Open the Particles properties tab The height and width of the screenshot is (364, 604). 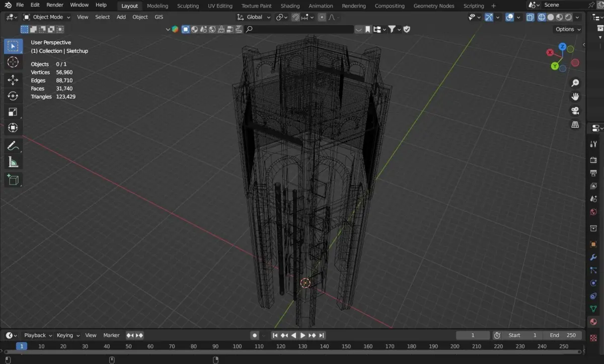point(593,270)
